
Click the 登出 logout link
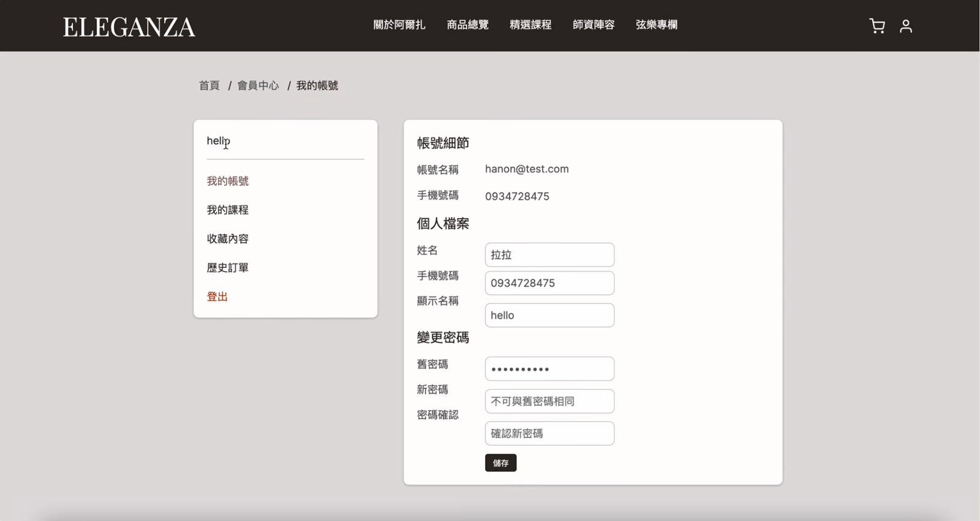(x=217, y=297)
